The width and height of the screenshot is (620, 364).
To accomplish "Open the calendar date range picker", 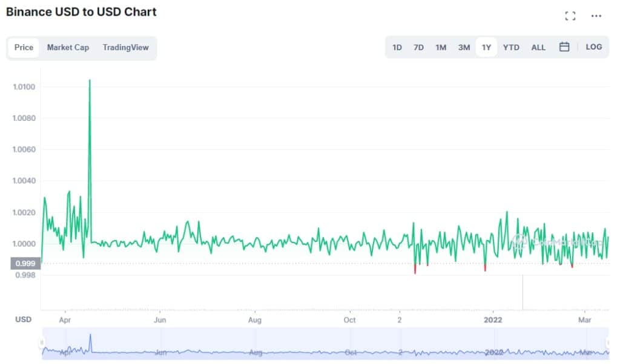I will point(564,47).
